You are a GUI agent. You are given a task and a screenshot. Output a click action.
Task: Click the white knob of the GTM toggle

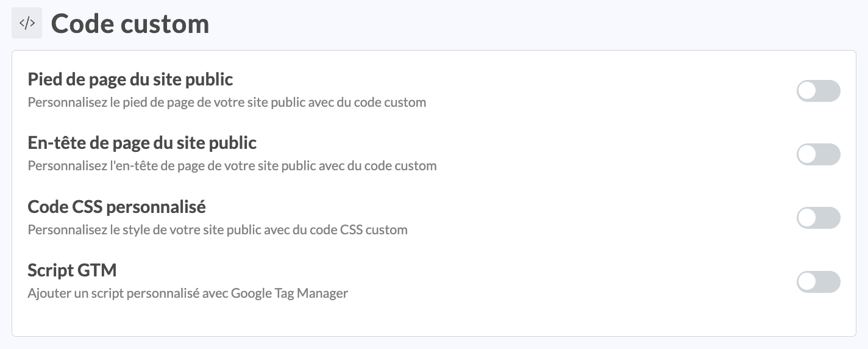807,281
